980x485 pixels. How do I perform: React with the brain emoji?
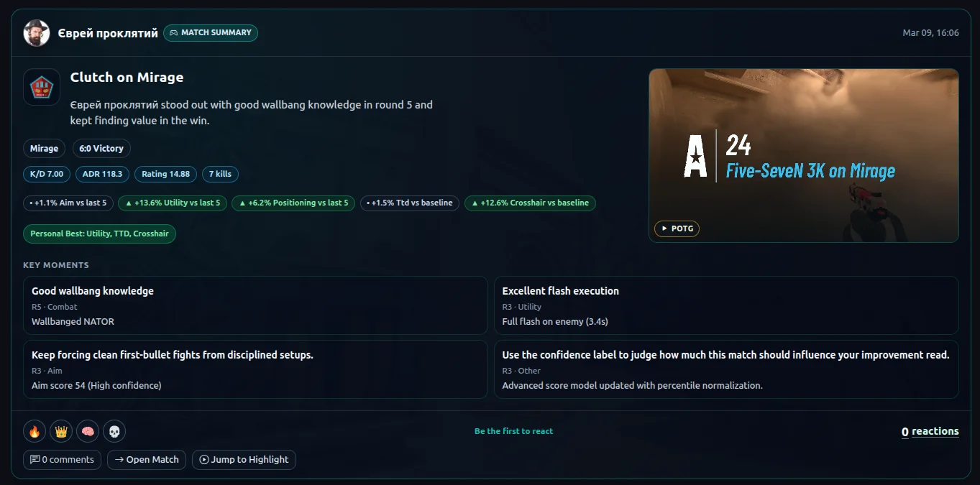88,431
